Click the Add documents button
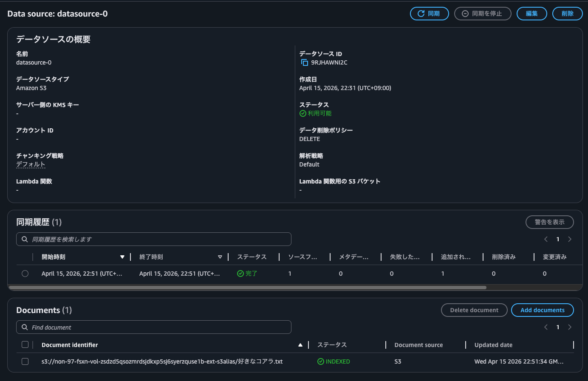Screen dimensions: 588x381 point(542,310)
